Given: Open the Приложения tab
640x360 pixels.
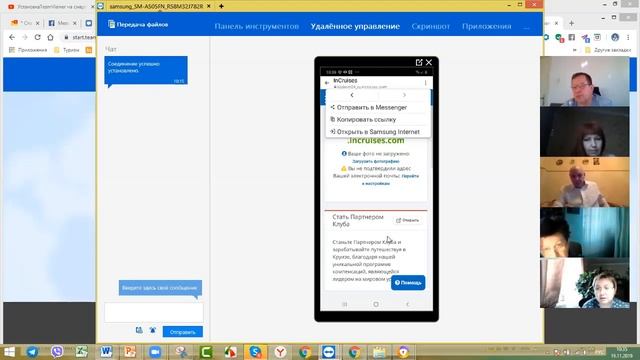Looking at the screenshot, I should 487,26.
